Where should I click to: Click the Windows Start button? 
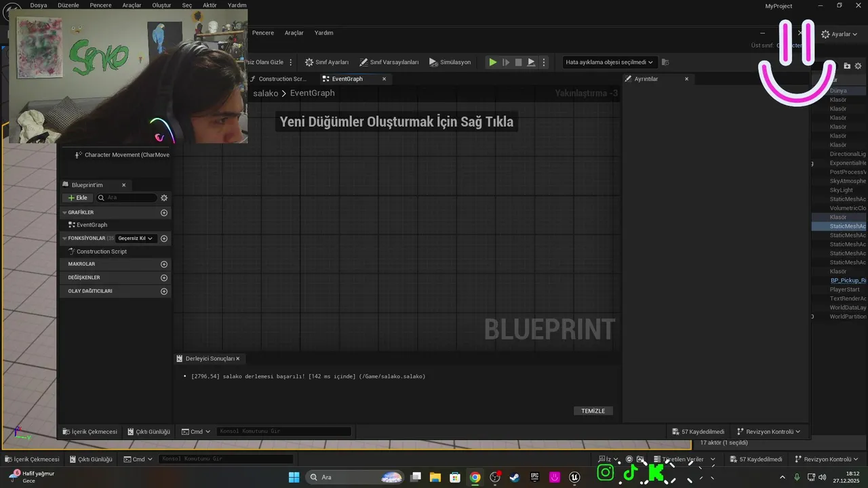click(294, 477)
